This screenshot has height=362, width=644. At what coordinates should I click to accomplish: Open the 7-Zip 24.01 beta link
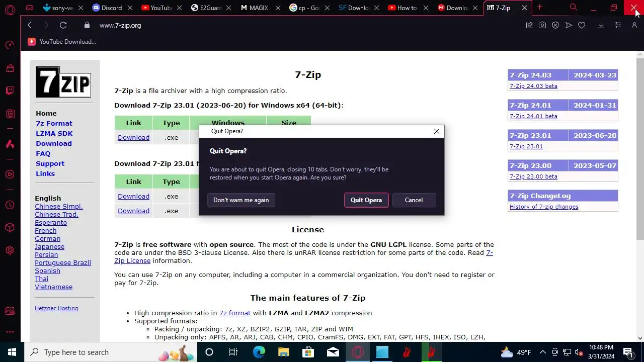point(533,116)
